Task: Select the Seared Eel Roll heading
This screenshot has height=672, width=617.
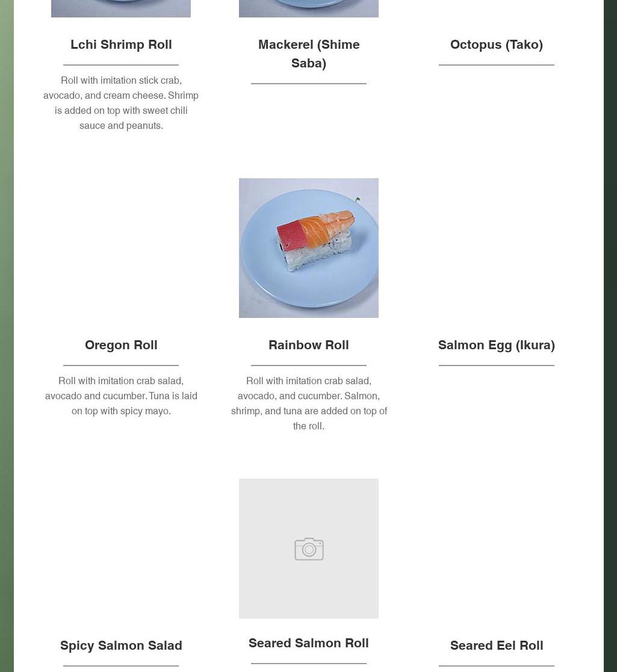Action: [x=497, y=646]
